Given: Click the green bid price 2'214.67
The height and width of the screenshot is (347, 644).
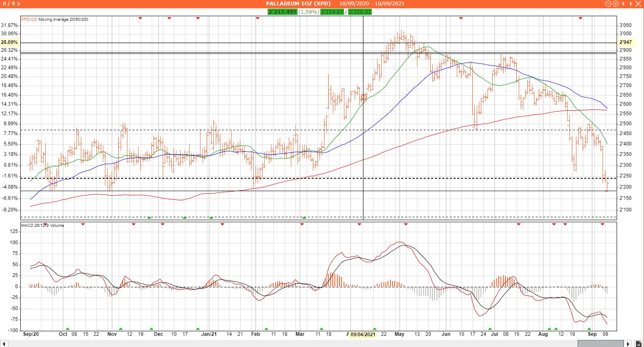Looking at the screenshot, I should (x=332, y=12).
